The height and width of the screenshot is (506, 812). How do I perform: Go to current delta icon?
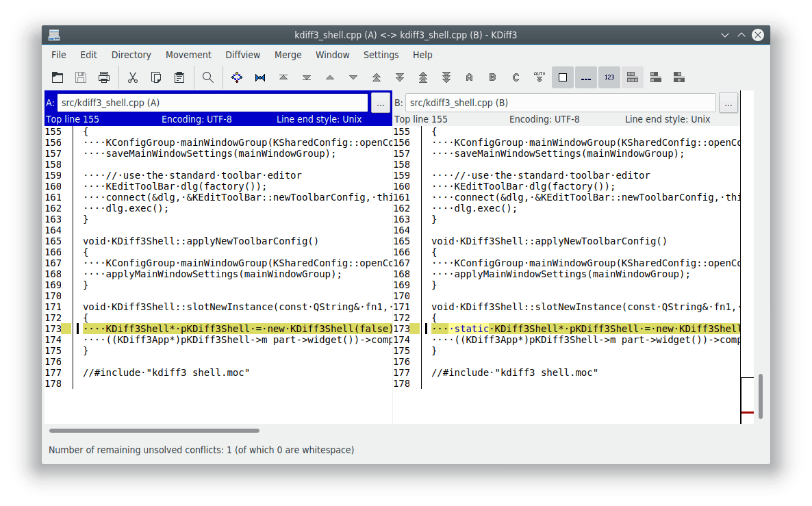click(237, 77)
